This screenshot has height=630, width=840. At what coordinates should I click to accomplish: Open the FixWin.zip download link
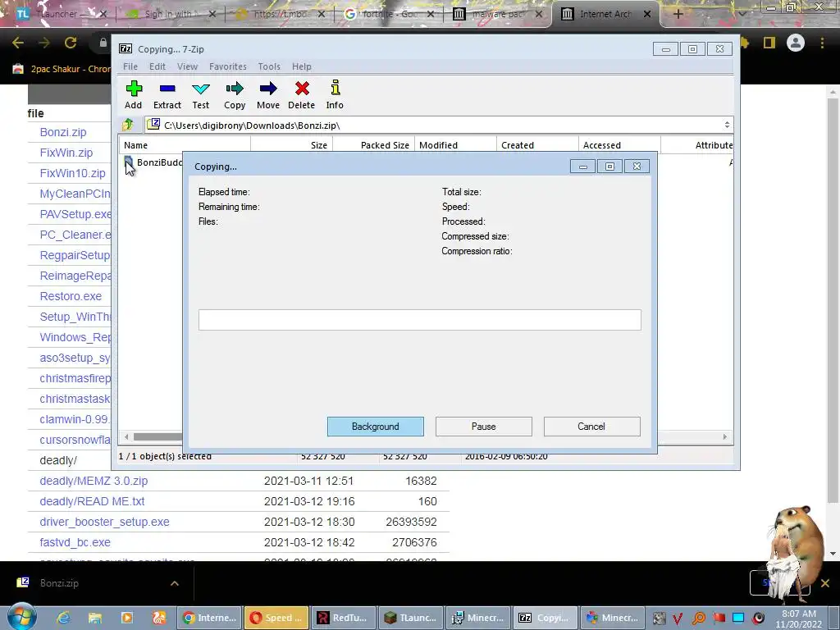pyautogui.click(x=66, y=153)
